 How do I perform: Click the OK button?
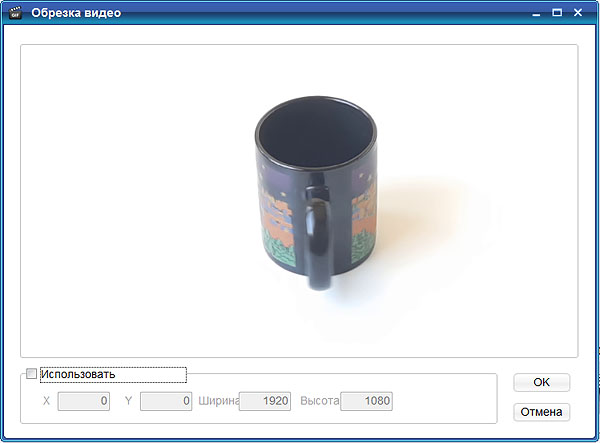[x=541, y=382]
